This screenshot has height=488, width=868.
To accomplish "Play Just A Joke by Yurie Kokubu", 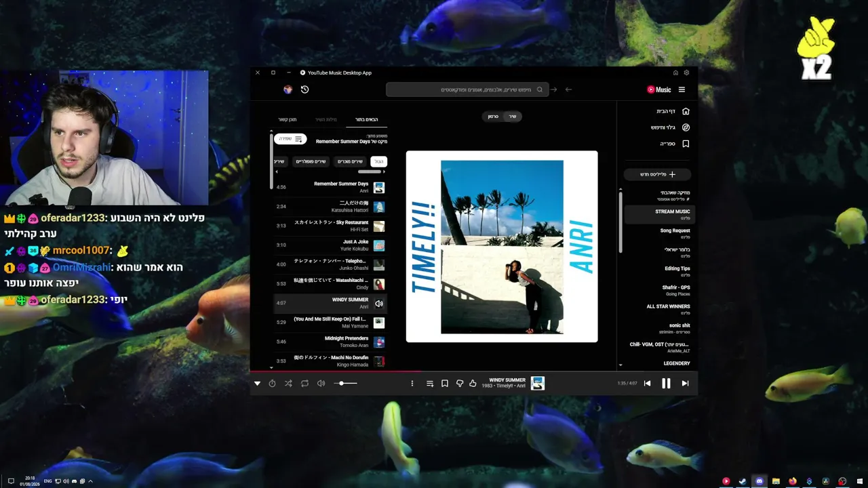I will point(330,245).
